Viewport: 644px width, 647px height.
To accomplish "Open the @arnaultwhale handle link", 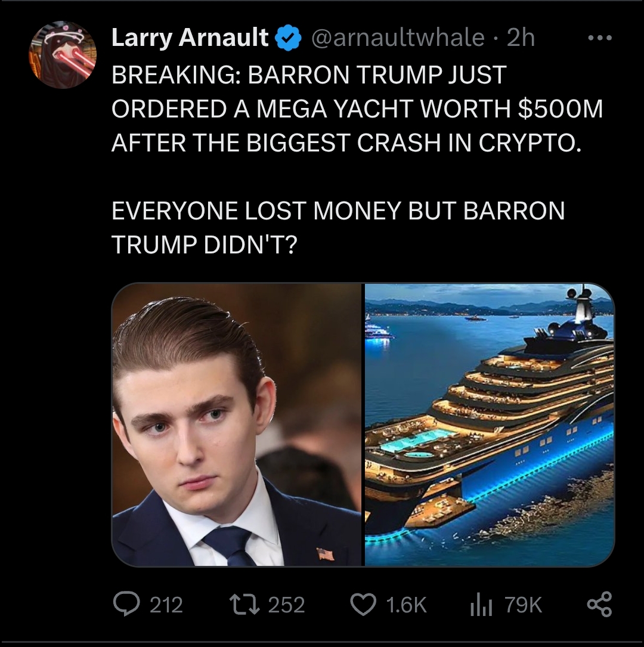I will coord(398,38).
